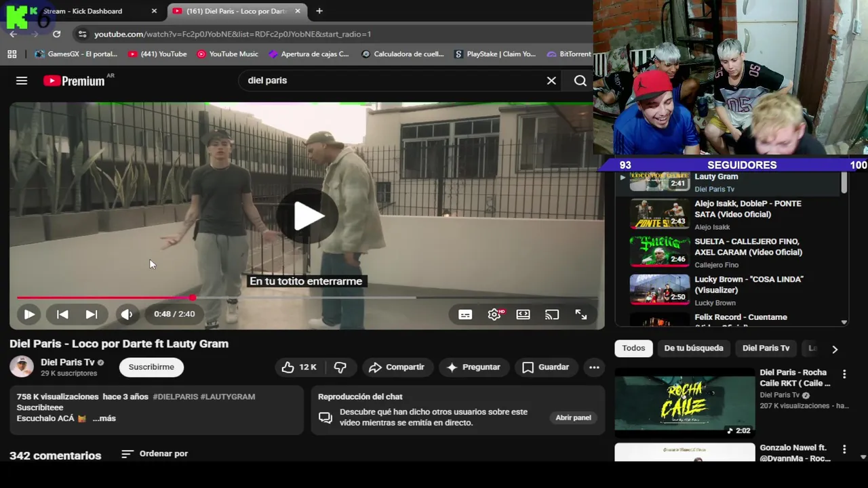Open the Diel Paris Tv channel name link

click(x=68, y=362)
